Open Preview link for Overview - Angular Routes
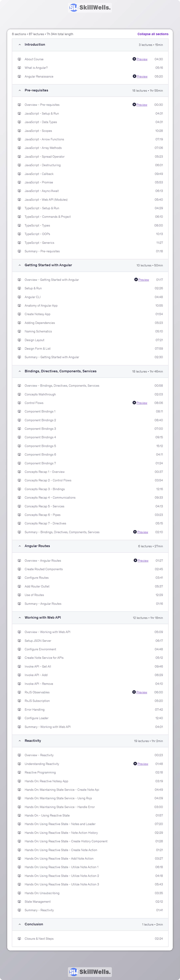Image resolution: width=180 pixels, height=980 pixels. coord(143,560)
